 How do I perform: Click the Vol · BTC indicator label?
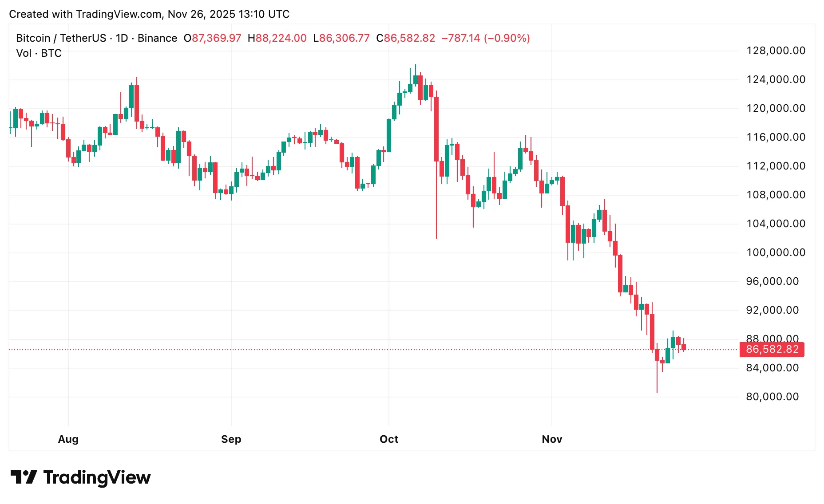pyautogui.click(x=39, y=53)
